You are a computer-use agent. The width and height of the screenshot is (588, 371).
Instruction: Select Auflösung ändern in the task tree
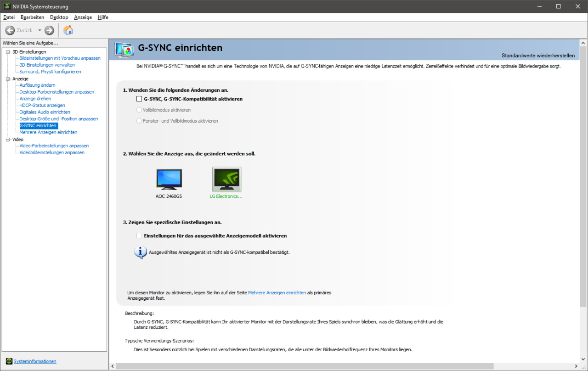pyautogui.click(x=37, y=85)
